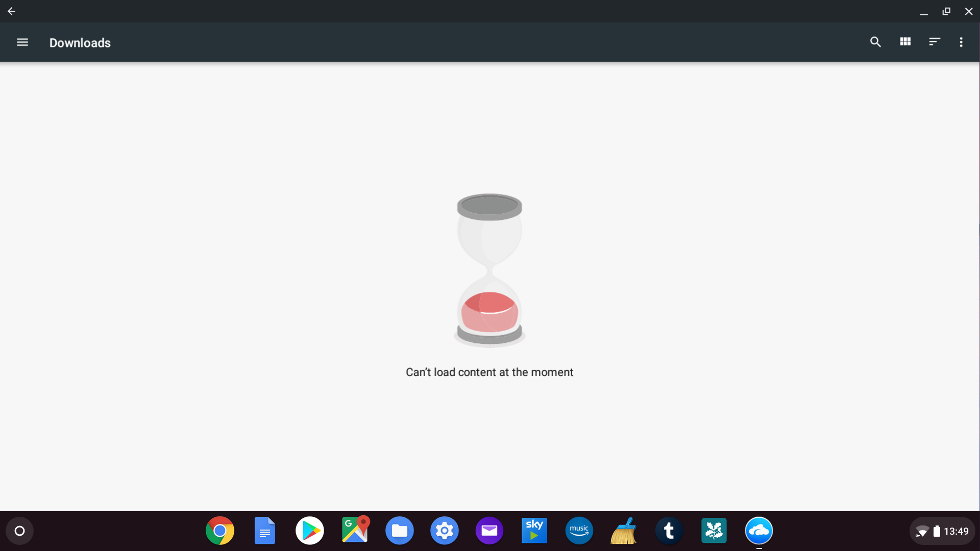Click the launcher circle button
This screenshot has width=980, height=551.
[x=19, y=531]
